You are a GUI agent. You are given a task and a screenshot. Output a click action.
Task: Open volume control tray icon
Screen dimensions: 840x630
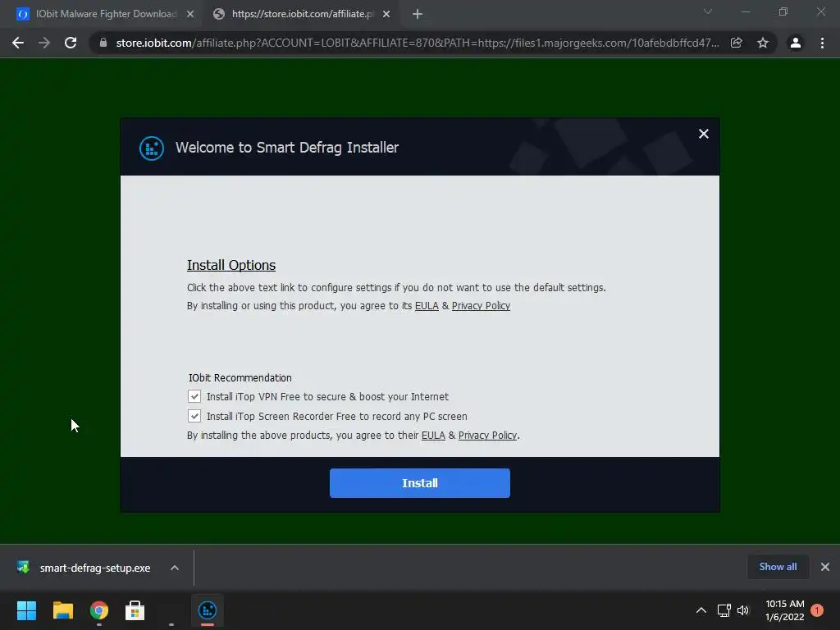tap(743, 610)
